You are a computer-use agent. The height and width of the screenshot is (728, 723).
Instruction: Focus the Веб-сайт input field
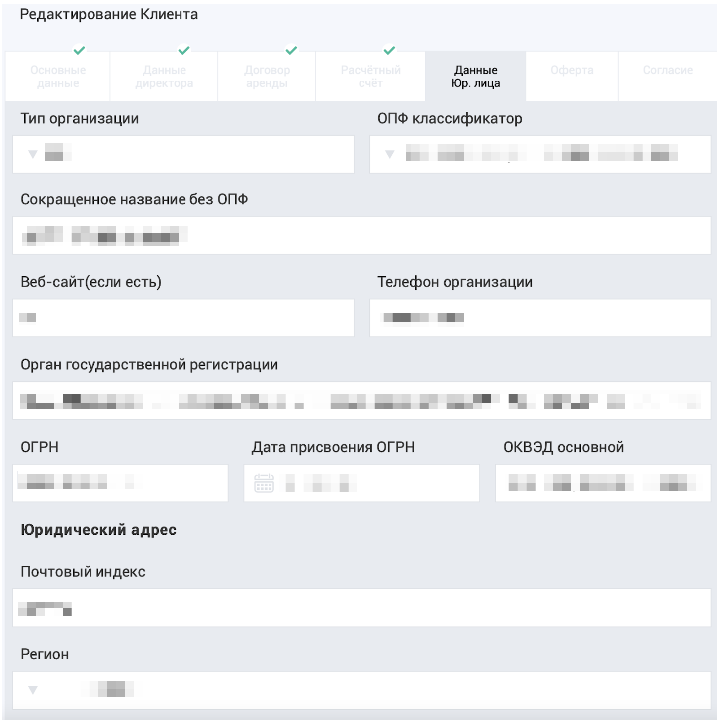[x=183, y=318]
